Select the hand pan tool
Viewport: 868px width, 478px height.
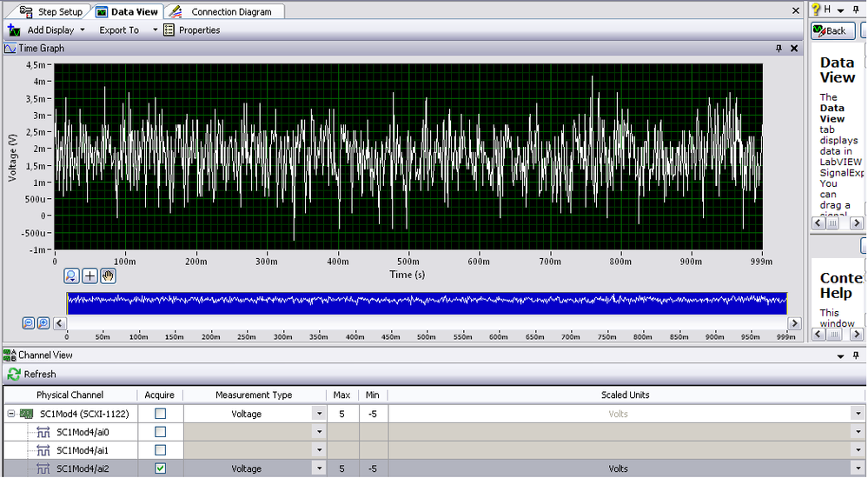(x=108, y=276)
